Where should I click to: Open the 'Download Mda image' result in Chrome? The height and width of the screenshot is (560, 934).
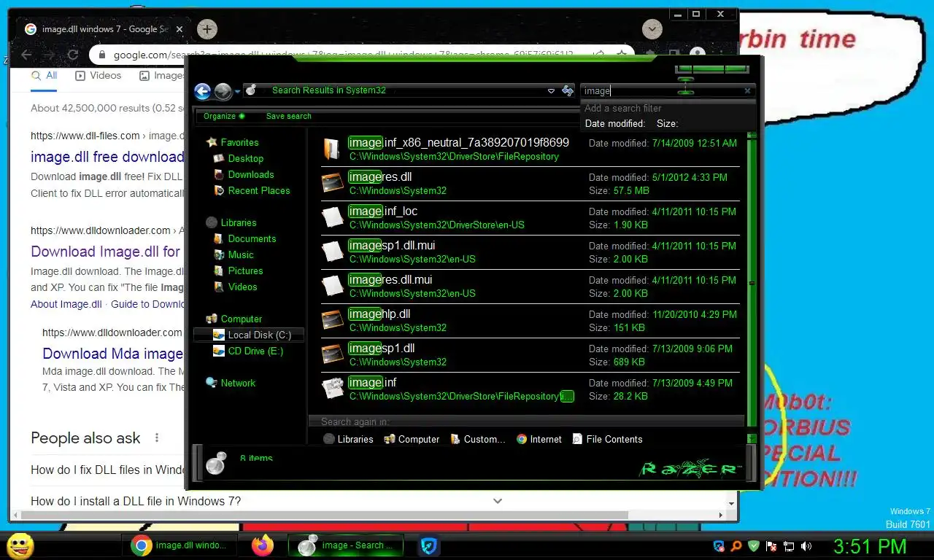[112, 354]
